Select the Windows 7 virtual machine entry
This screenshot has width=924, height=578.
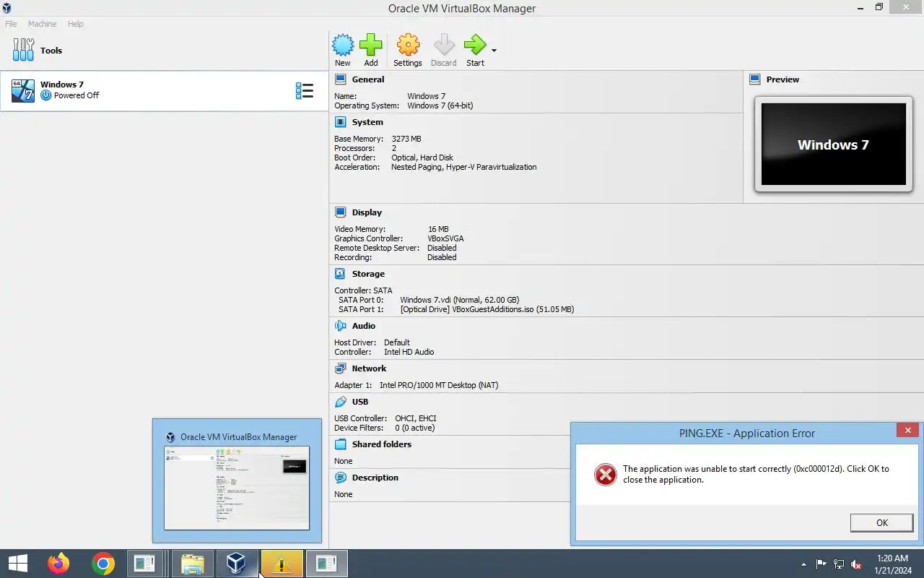(x=164, y=90)
